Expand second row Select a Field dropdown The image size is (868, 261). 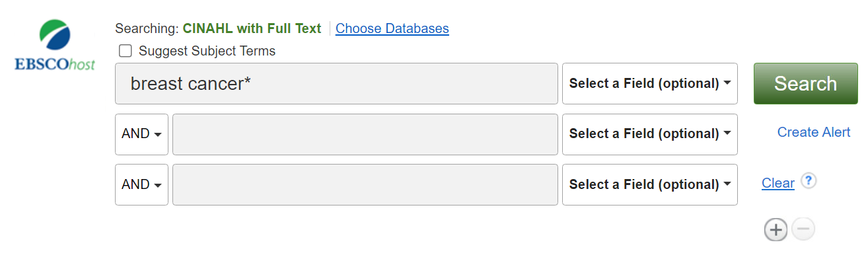[x=650, y=134]
